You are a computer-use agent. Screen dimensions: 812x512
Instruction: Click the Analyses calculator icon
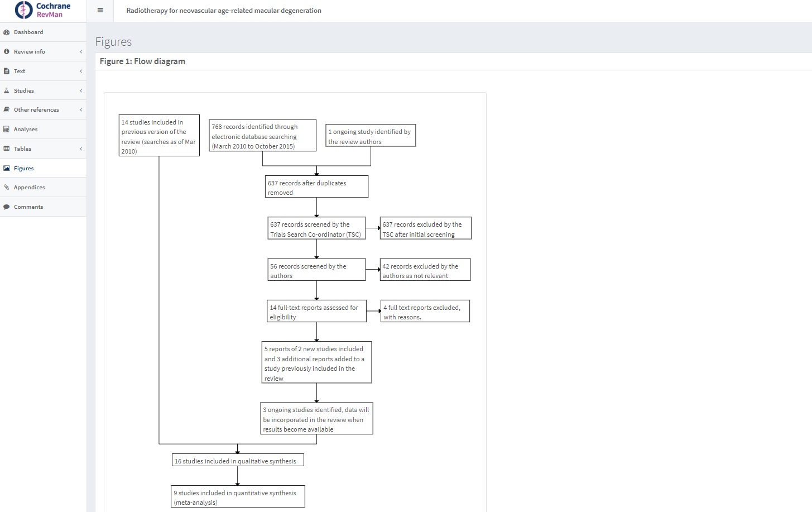(7, 129)
